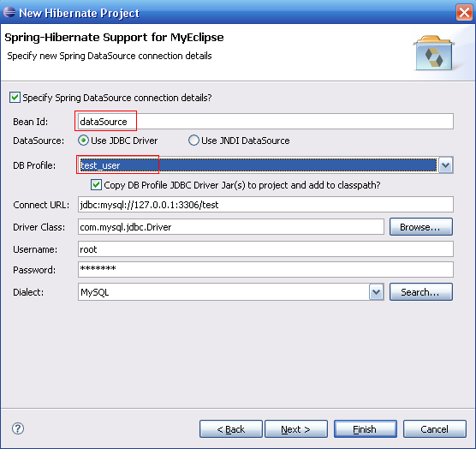This screenshot has width=476, height=449.
Task: Click the Username field containing root
Action: [x=265, y=249]
